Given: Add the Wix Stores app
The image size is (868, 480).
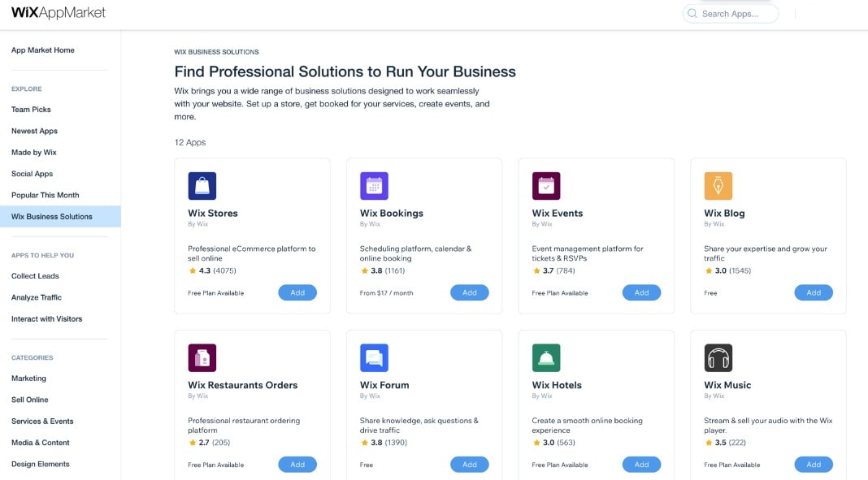Looking at the screenshot, I should [297, 292].
